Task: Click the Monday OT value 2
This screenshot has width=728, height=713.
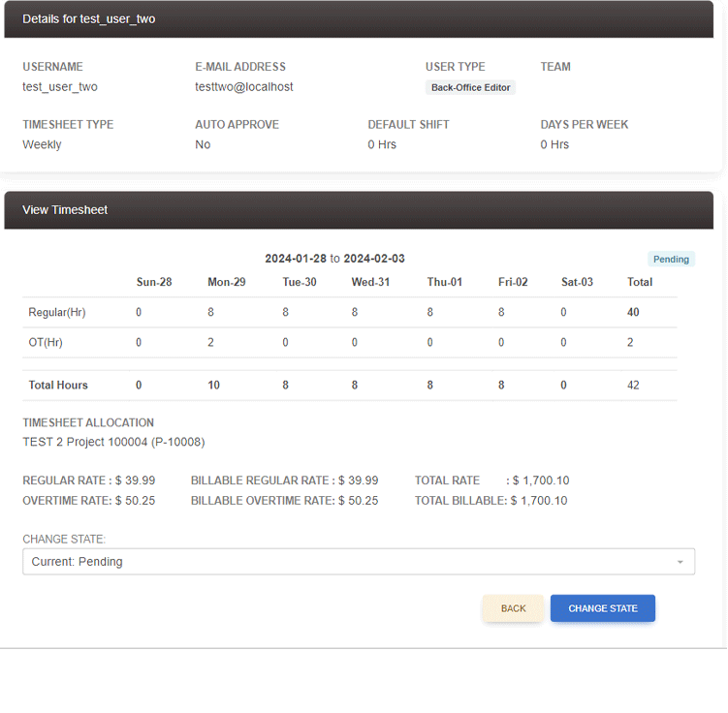Action: (x=210, y=342)
